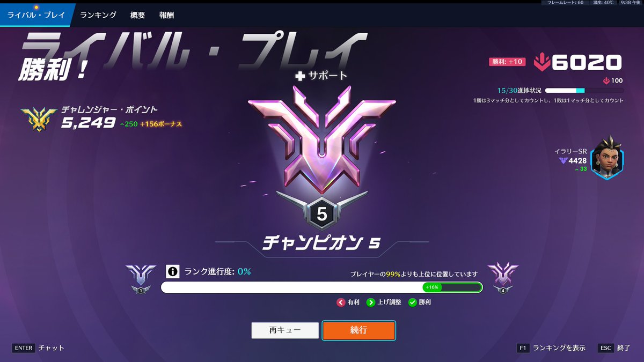Click the rank icon beside 4428
The height and width of the screenshot is (362, 644).
point(562,160)
